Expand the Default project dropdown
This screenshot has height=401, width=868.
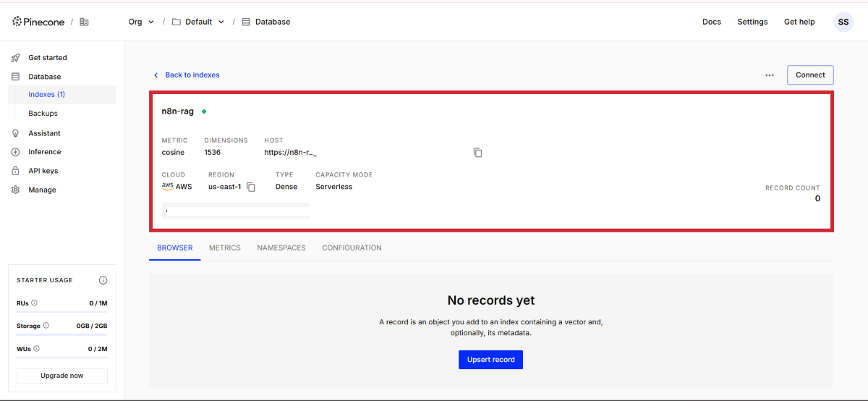[198, 22]
